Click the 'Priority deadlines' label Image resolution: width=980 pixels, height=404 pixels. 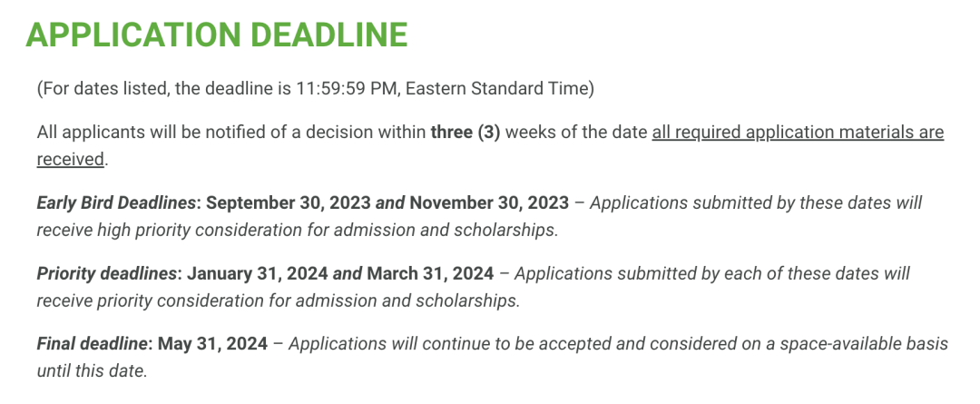click(106, 274)
